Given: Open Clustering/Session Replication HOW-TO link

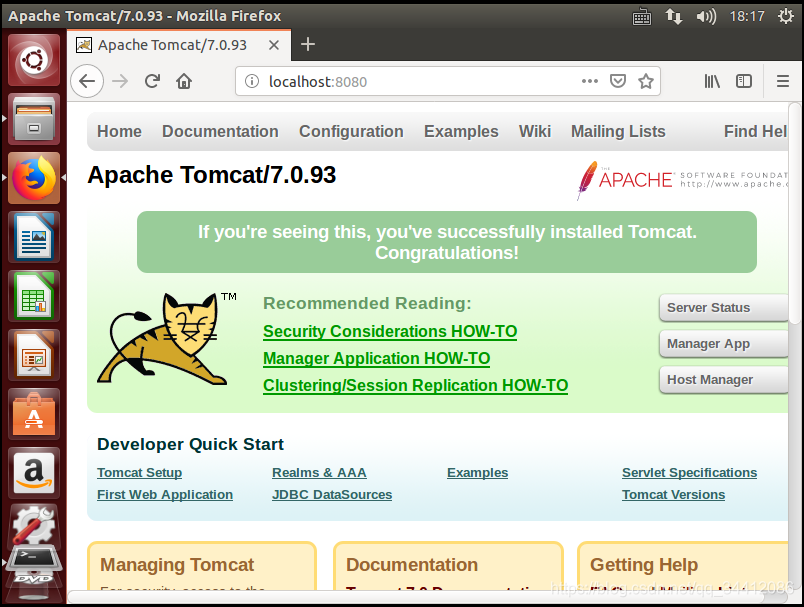Looking at the screenshot, I should point(415,386).
